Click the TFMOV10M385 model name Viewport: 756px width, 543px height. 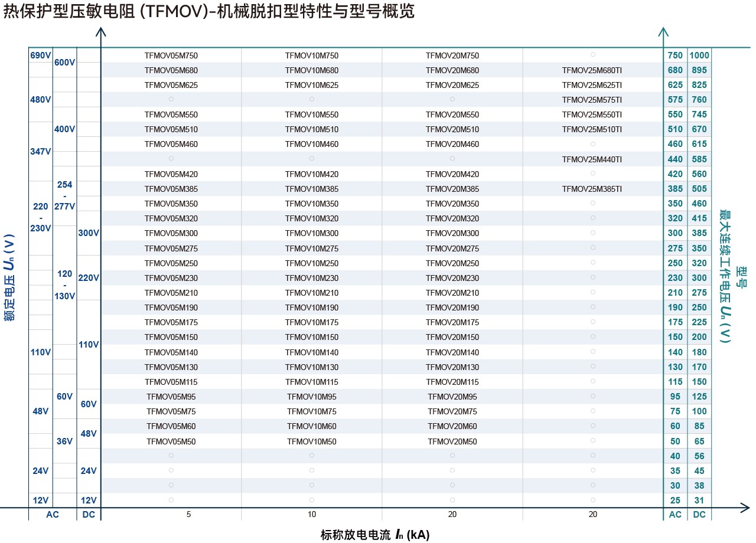(311, 189)
